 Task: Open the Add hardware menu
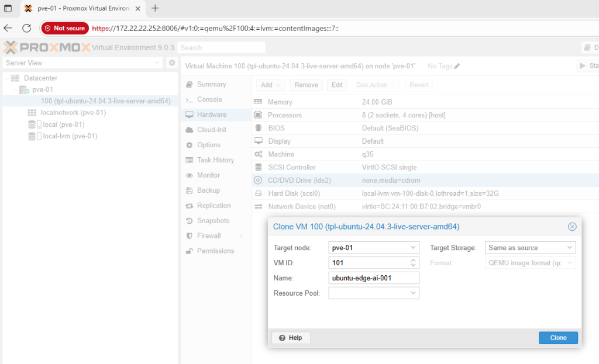[x=270, y=85]
